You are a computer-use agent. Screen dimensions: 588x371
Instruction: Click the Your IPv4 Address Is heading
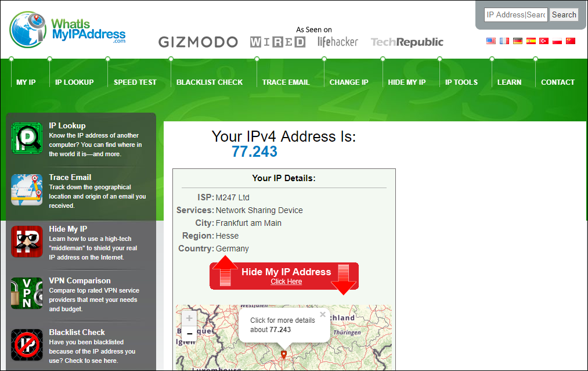(283, 136)
